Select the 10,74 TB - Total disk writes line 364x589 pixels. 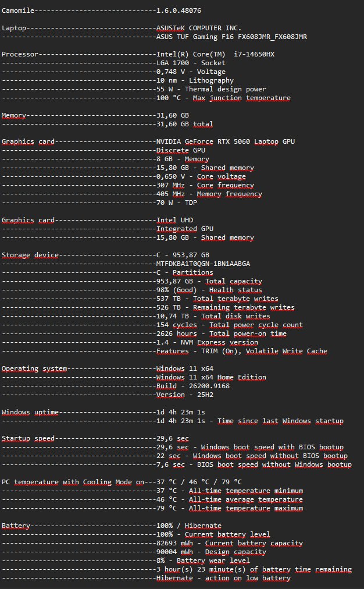coord(213,316)
